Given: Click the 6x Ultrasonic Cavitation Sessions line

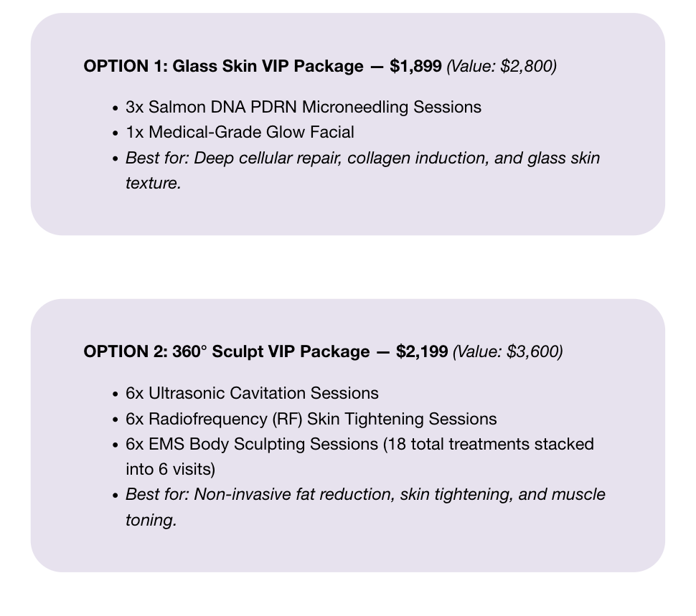Looking at the screenshot, I should click(x=252, y=394).
